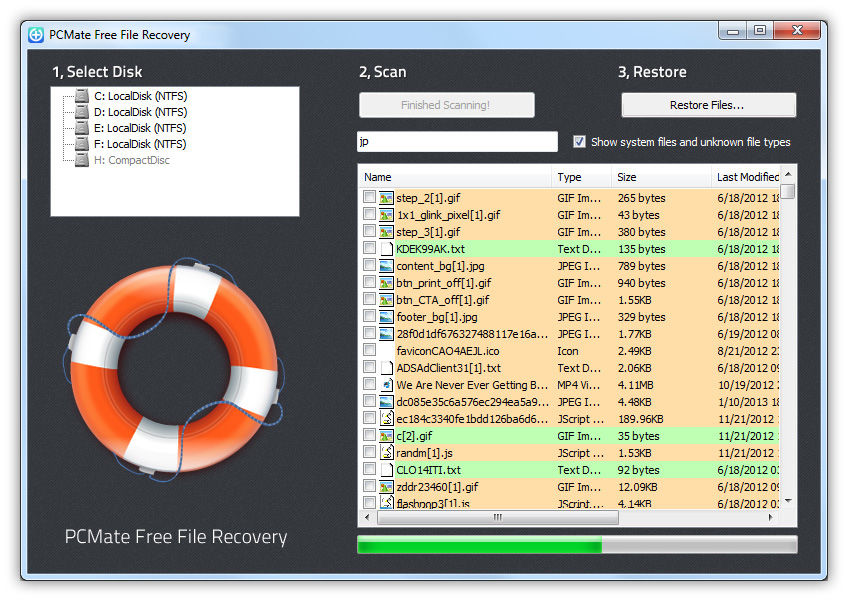Check the CLO14ITI.txt file box
The width and height of the screenshot is (848, 601).
point(369,470)
